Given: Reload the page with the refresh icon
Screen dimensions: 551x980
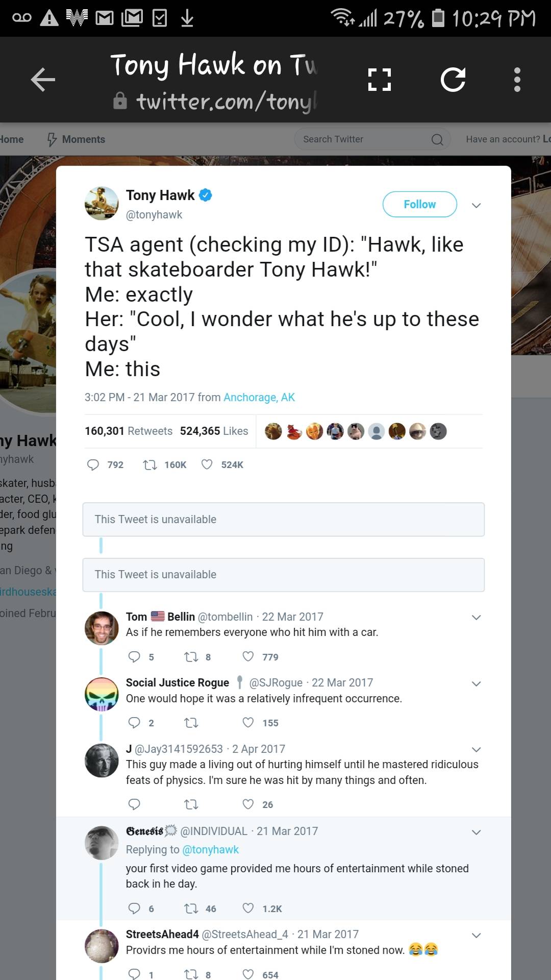Looking at the screenshot, I should tap(453, 79).
